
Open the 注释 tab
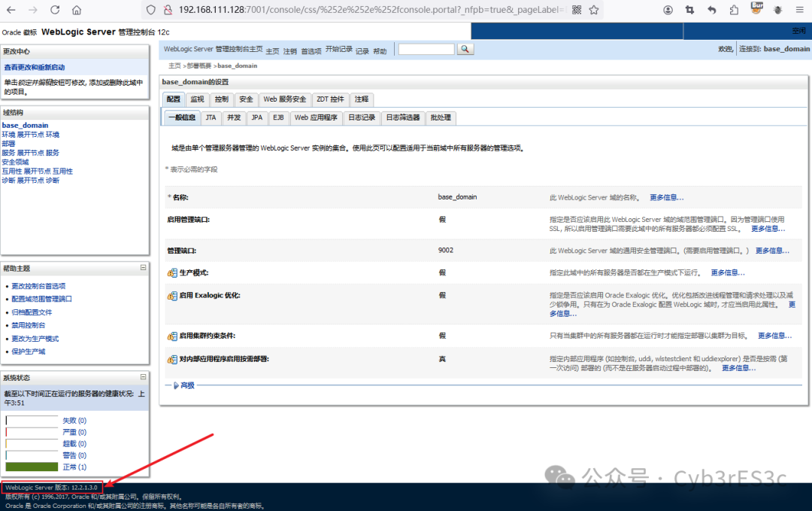pyautogui.click(x=362, y=99)
